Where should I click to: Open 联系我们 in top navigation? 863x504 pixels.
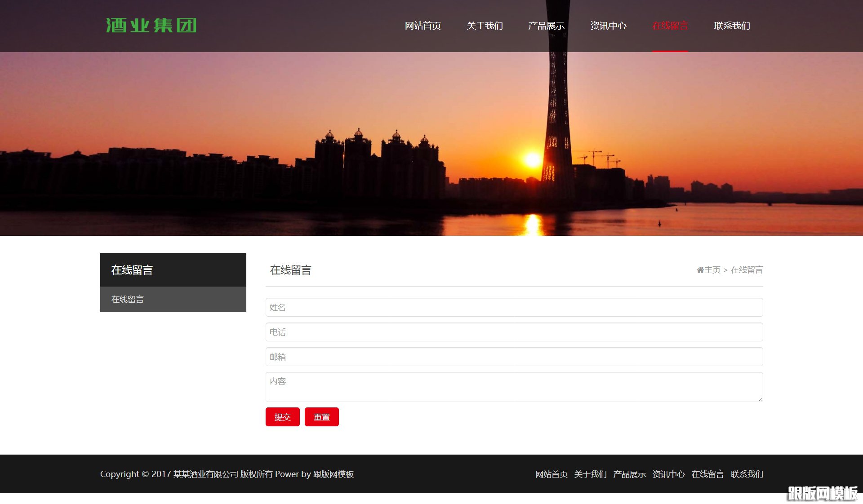click(732, 26)
